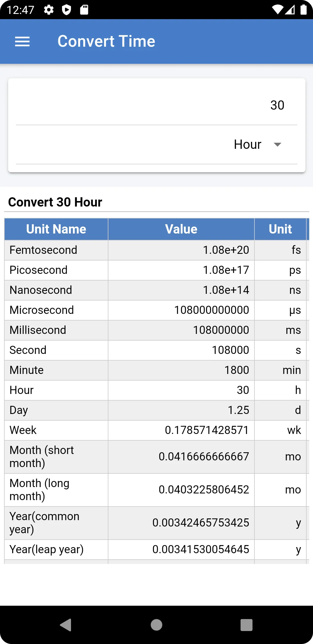This screenshot has width=313, height=644.
Task: Tap the settings gear status icon
Action: point(49,10)
